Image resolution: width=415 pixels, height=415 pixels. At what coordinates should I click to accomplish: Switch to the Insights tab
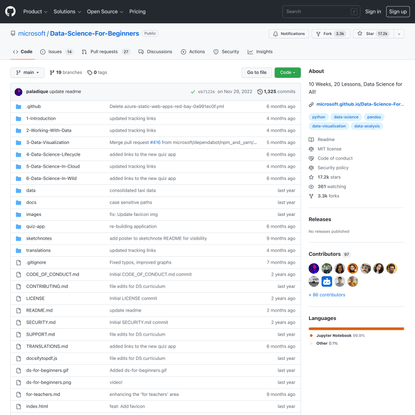click(260, 52)
